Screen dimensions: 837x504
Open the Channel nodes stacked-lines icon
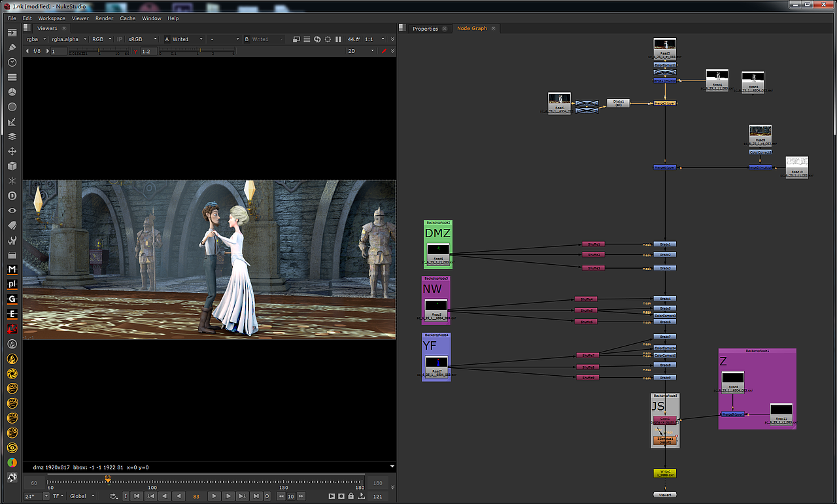pyautogui.click(x=12, y=77)
